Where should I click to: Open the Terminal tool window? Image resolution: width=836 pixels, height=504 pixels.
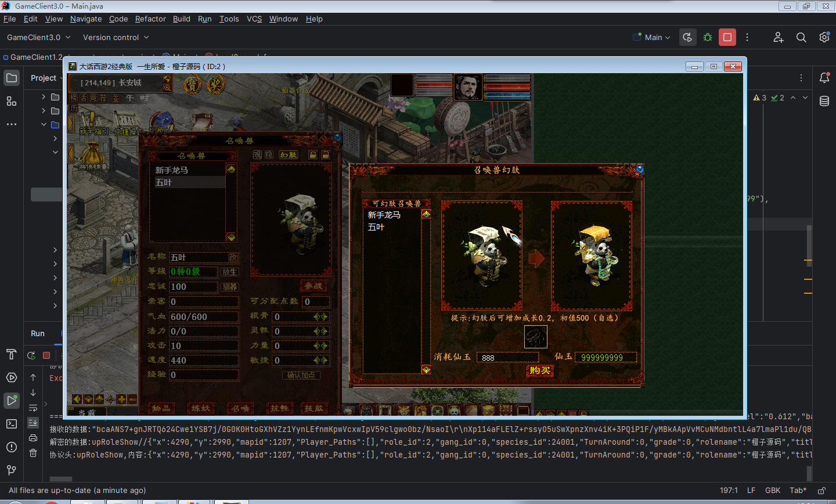click(12, 424)
